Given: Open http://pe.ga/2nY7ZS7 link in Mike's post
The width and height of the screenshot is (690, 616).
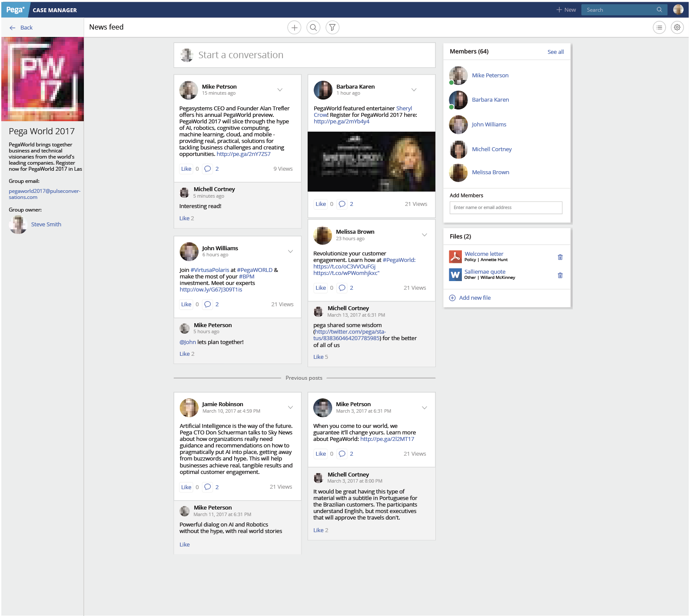Looking at the screenshot, I should point(243,154).
